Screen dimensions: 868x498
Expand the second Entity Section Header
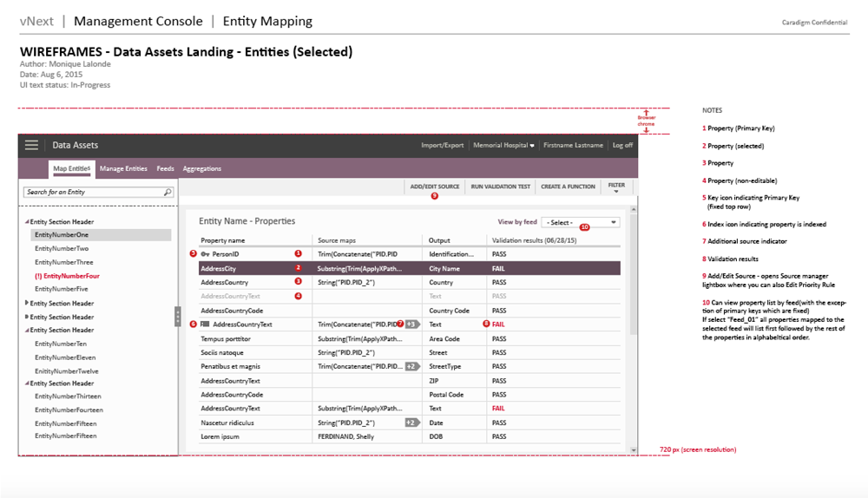coord(26,304)
